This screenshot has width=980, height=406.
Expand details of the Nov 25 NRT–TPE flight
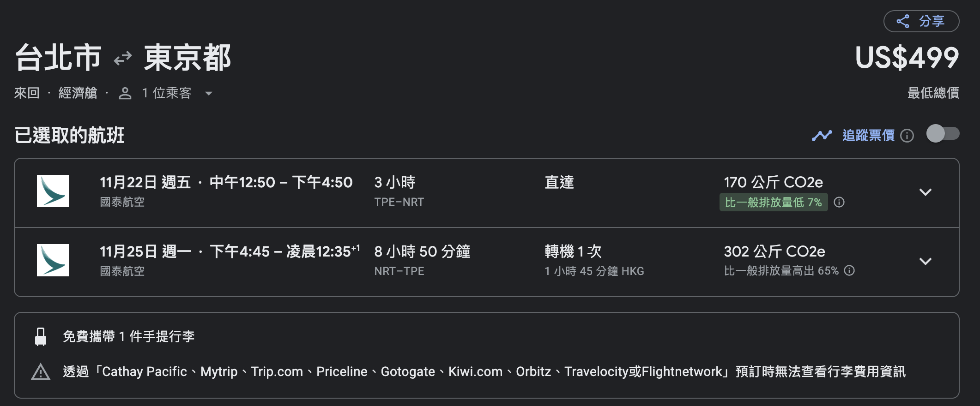click(x=926, y=262)
